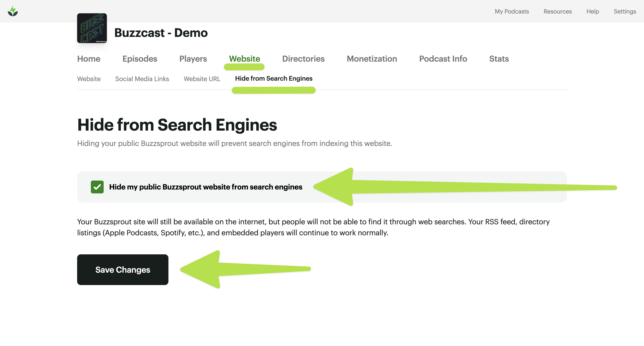This screenshot has height=346, width=644.
Task: Open My Podcasts in top navigation
Action: click(511, 11)
